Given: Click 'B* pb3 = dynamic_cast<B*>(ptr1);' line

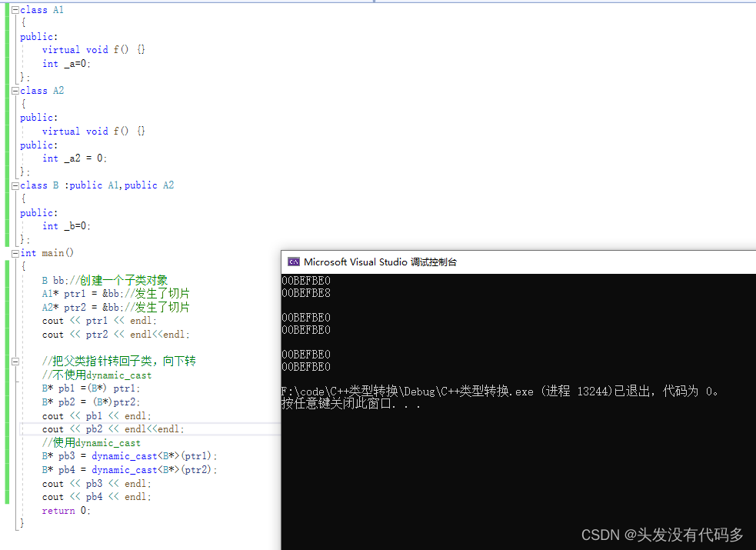Looking at the screenshot, I should (129, 456).
